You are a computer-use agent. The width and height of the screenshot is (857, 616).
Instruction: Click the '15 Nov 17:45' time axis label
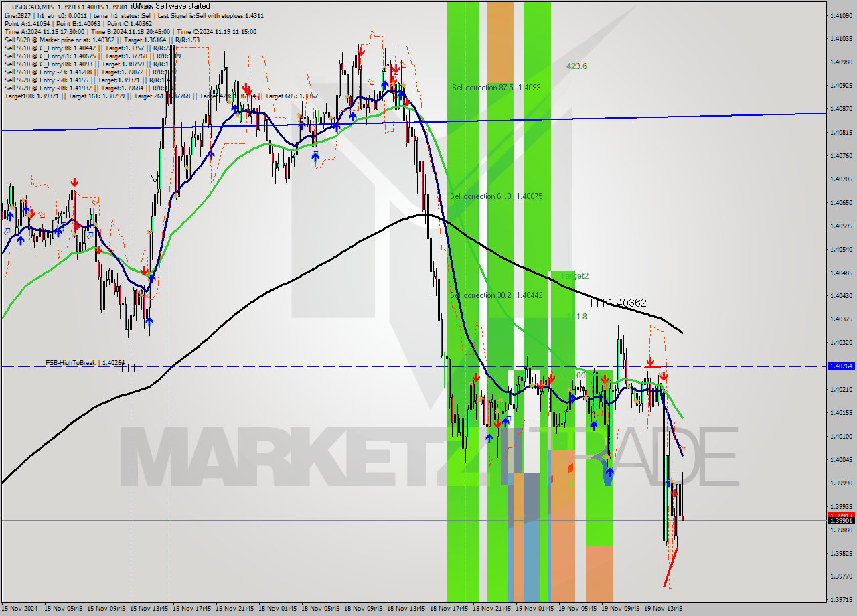tap(191, 609)
